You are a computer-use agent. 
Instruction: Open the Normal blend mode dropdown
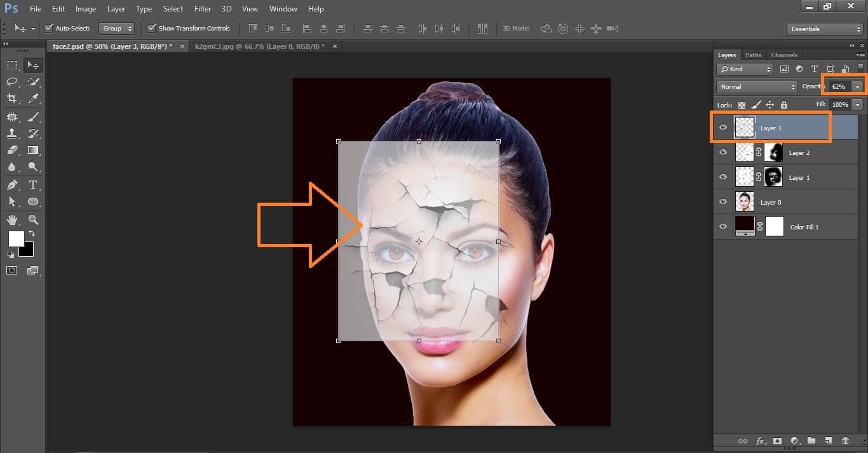pos(756,86)
